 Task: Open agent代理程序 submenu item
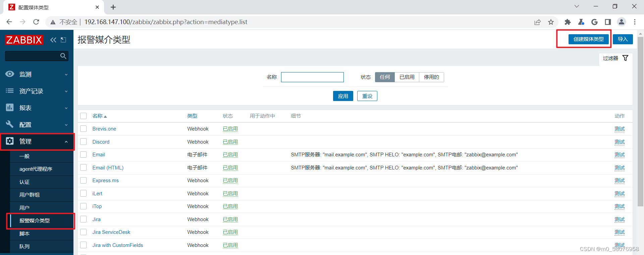[x=36, y=169]
